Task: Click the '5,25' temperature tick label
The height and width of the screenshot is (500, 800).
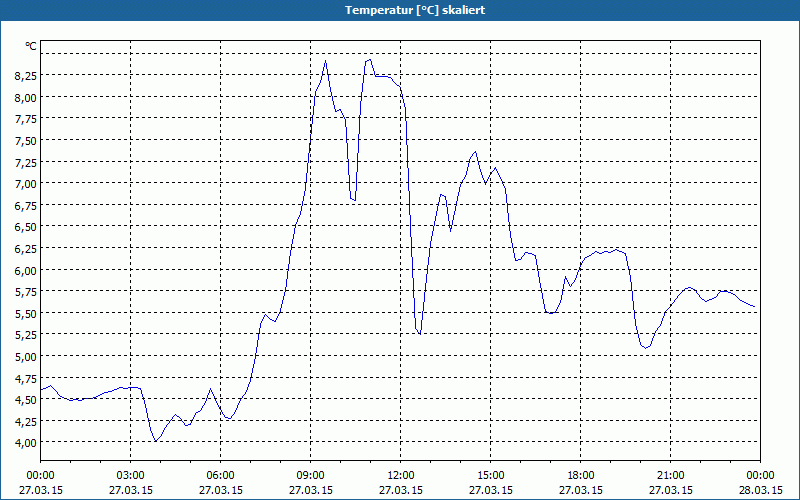Action: 26,335
